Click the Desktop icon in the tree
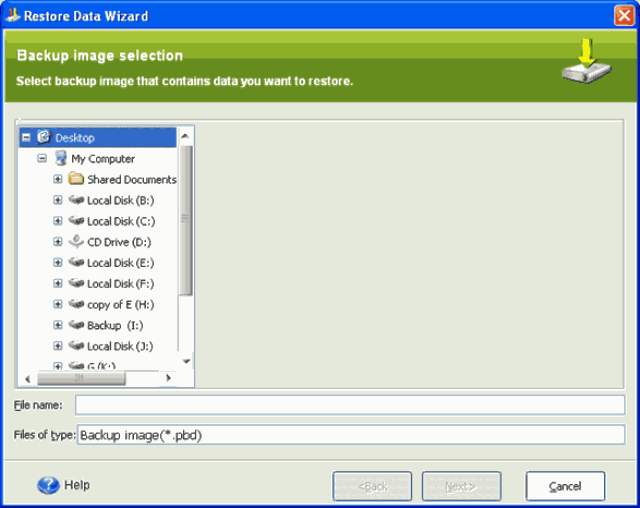 (x=44, y=138)
